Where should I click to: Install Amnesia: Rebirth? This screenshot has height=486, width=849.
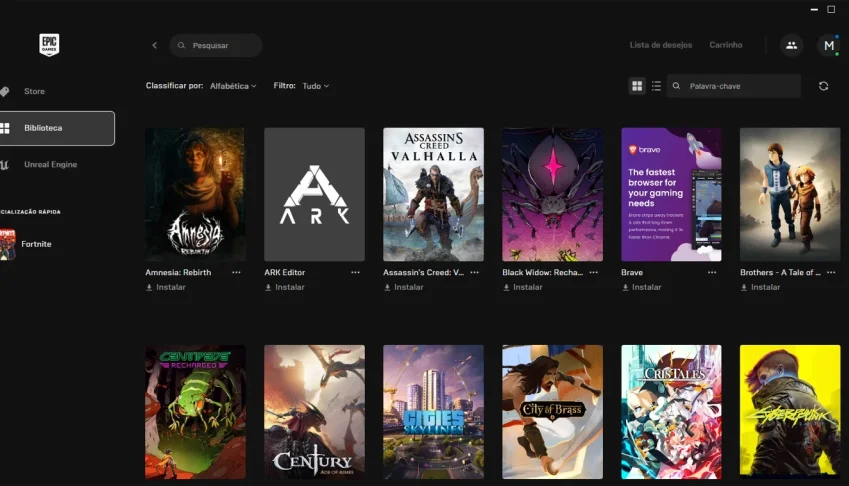tap(166, 287)
